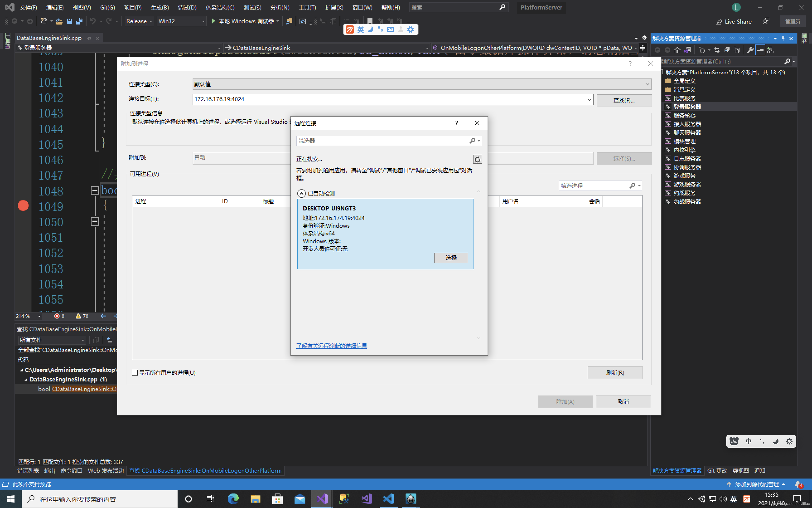Select 全局定义 folder in Solution Explorer
Screen dimensions: 812x508
coord(684,81)
